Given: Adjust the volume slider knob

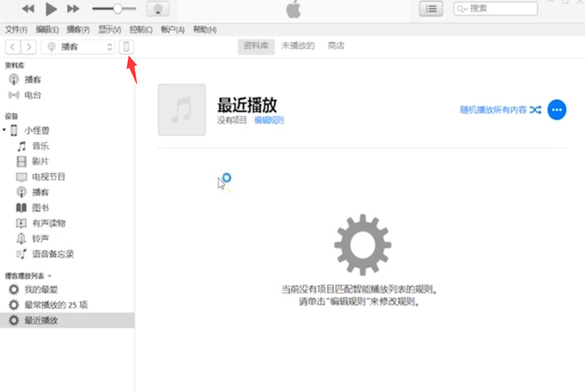Looking at the screenshot, I should 117,9.
